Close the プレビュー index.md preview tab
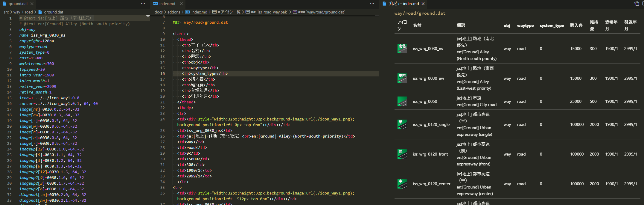 [423, 4]
